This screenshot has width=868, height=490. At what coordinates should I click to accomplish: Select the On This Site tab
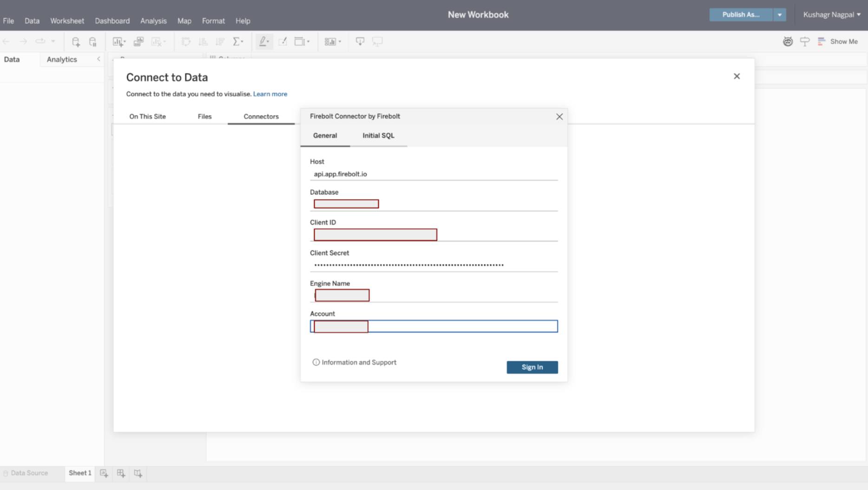[x=147, y=116]
